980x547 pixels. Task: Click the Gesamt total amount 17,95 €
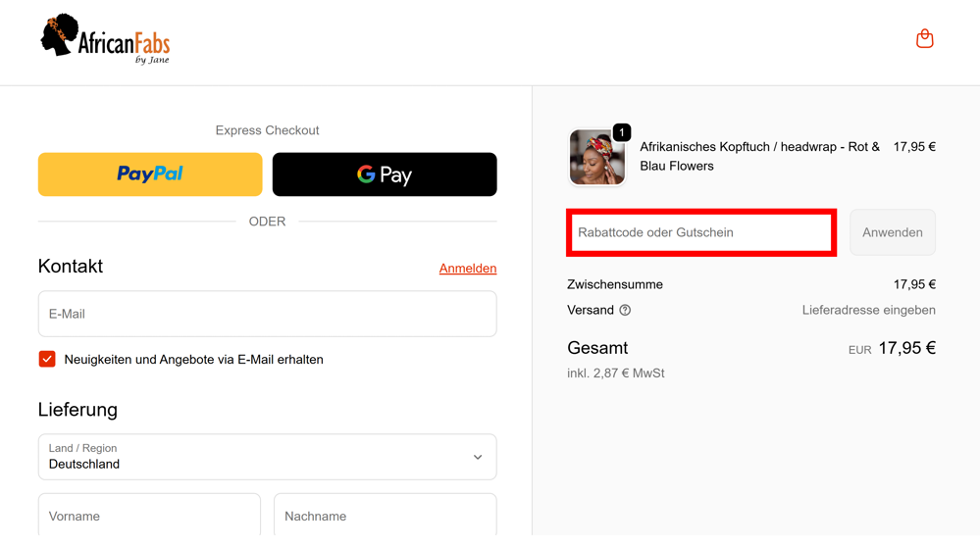(906, 348)
